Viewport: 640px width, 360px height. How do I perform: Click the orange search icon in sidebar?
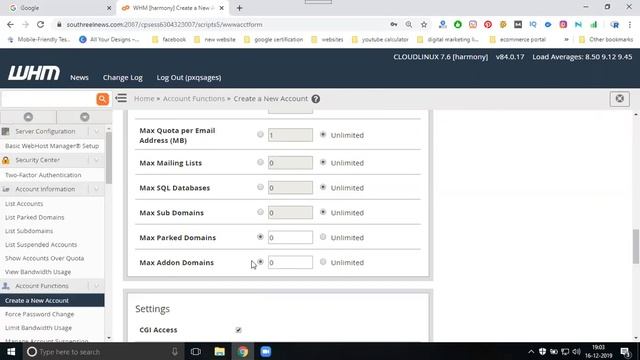click(x=102, y=99)
